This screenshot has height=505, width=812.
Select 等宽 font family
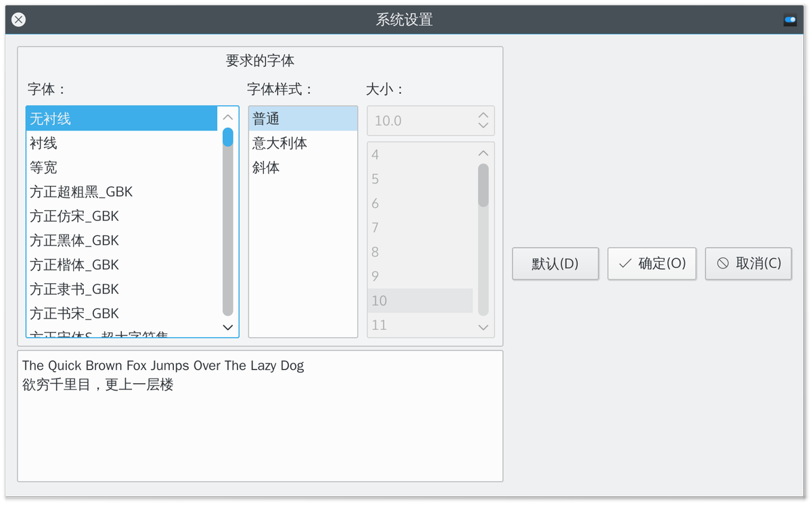[x=43, y=168]
